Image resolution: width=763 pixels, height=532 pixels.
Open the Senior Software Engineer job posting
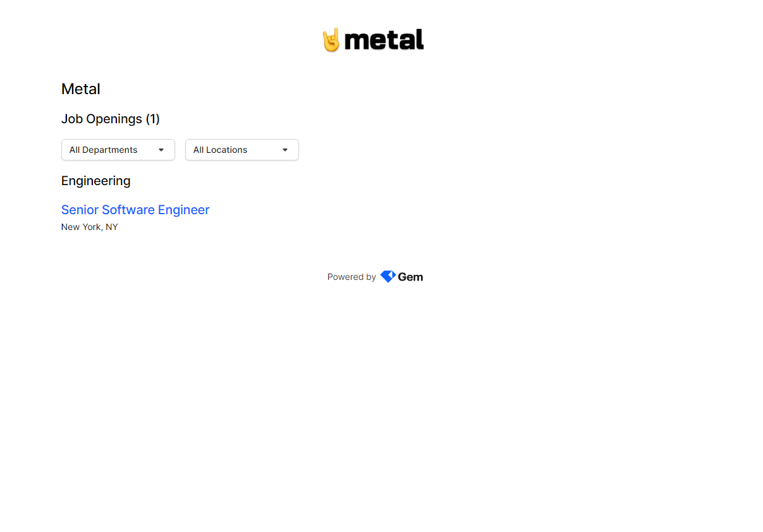pyautogui.click(x=135, y=210)
